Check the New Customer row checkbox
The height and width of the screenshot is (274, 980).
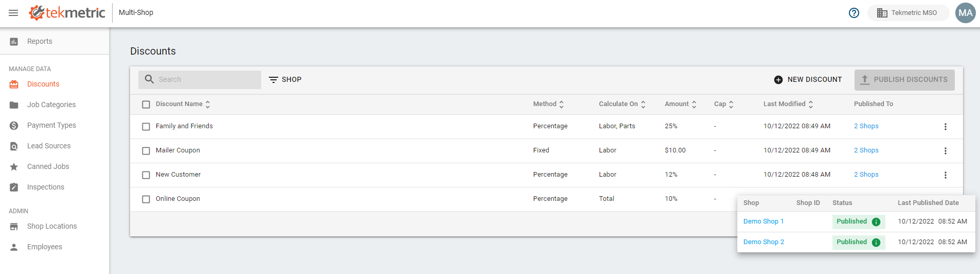146,175
